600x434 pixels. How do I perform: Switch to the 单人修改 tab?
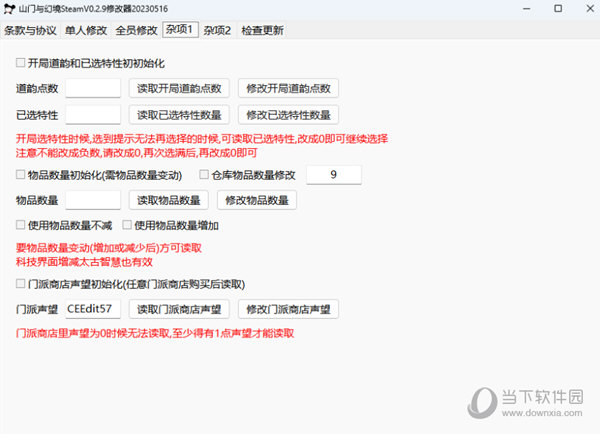click(x=86, y=30)
